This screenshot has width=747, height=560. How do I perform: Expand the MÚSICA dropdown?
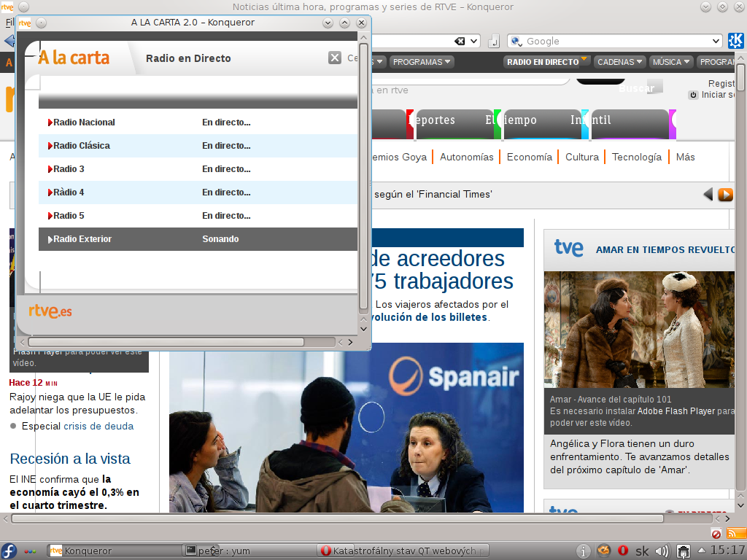click(671, 62)
